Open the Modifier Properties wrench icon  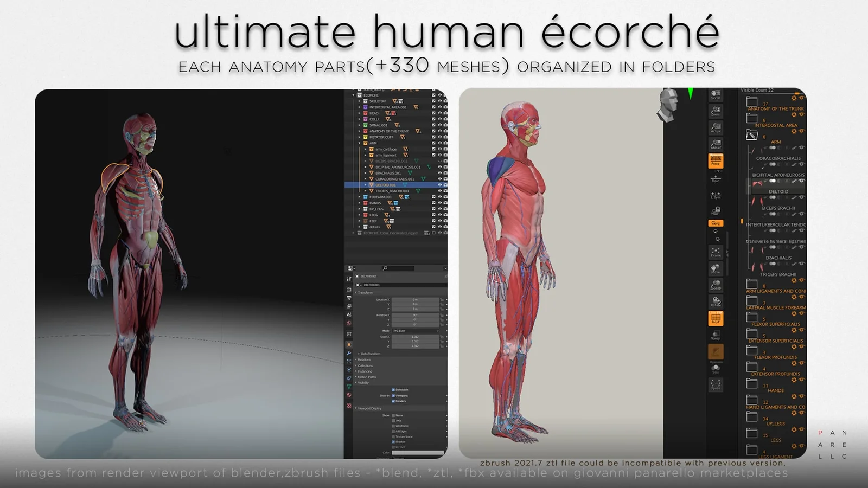click(x=349, y=353)
